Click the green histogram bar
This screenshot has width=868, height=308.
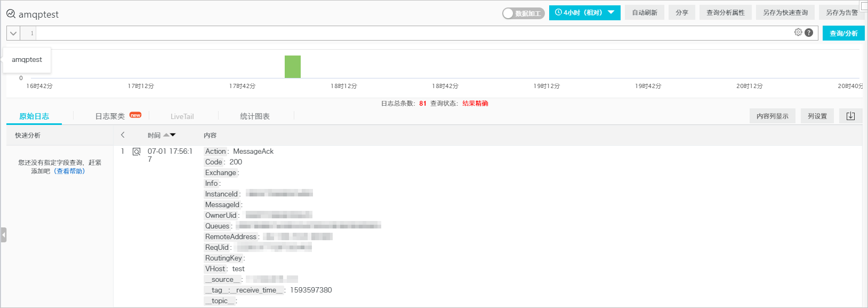point(293,67)
